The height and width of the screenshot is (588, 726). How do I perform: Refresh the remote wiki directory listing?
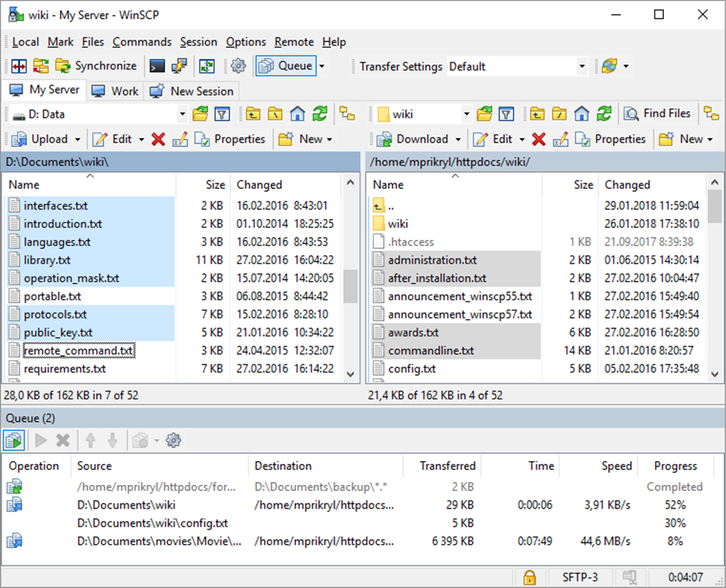(x=604, y=114)
